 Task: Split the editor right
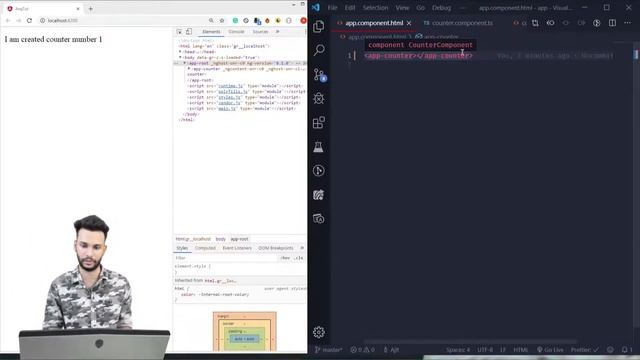[x=612, y=23]
